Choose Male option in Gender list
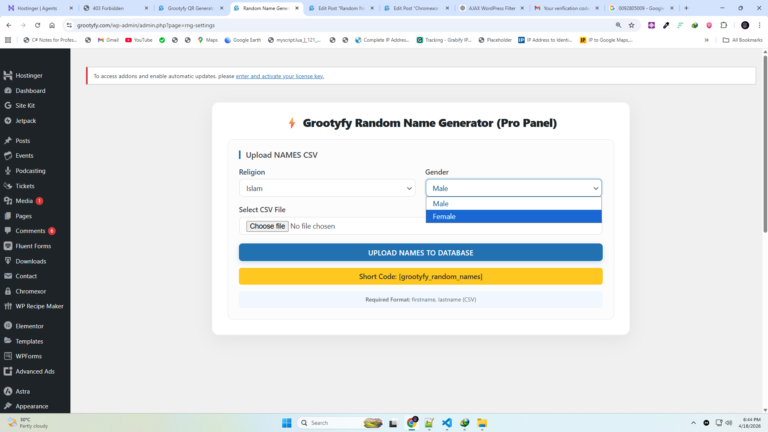This screenshot has height=432, width=768. [x=513, y=204]
